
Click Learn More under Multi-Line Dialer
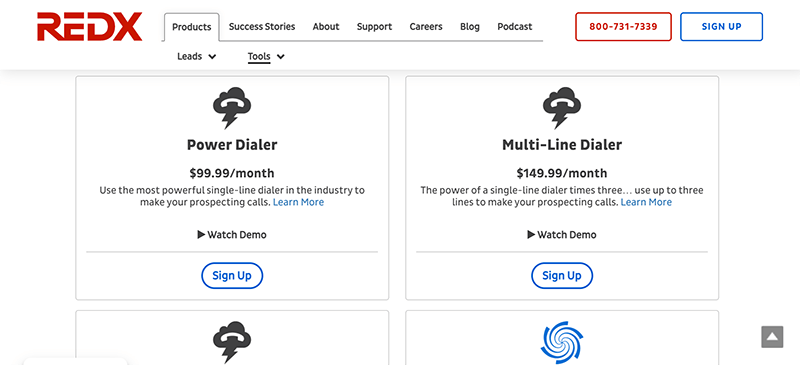pyautogui.click(x=646, y=202)
